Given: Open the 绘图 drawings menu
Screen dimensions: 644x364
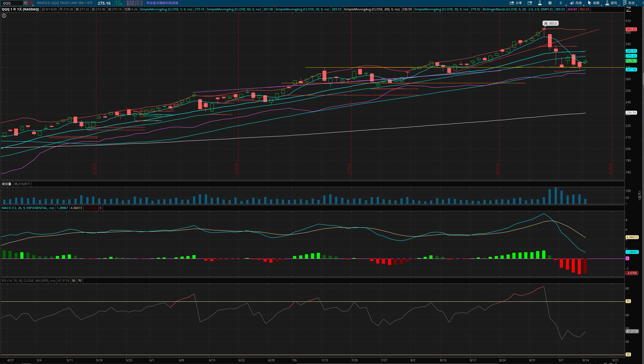Looking at the screenshot, I should point(594,3).
